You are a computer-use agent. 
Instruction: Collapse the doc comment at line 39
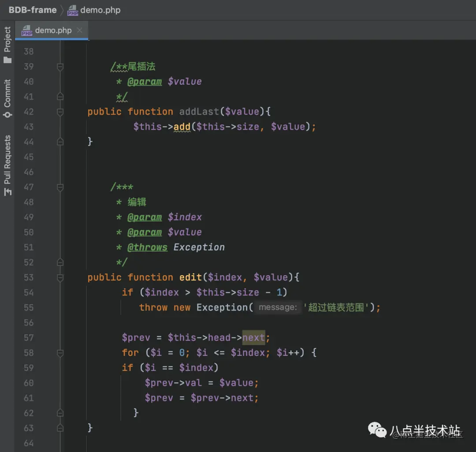pyautogui.click(x=60, y=67)
